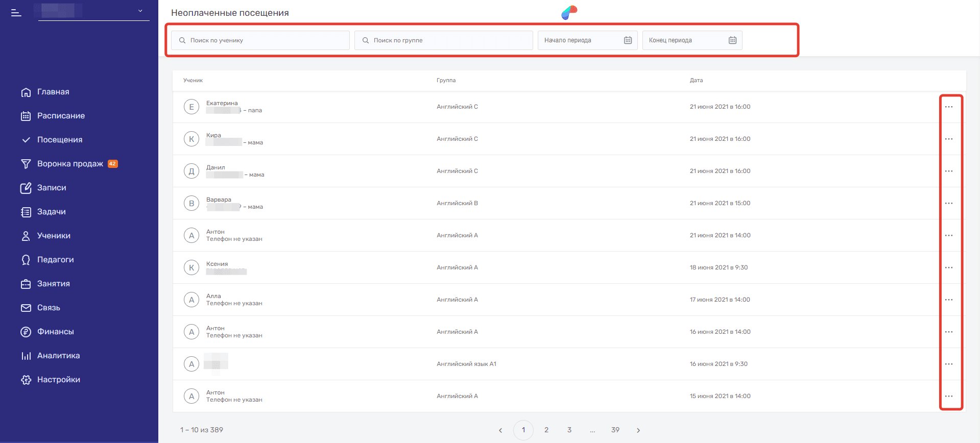The height and width of the screenshot is (443, 980).
Task: Open the Аналитика section
Action: (x=58, y=356)
